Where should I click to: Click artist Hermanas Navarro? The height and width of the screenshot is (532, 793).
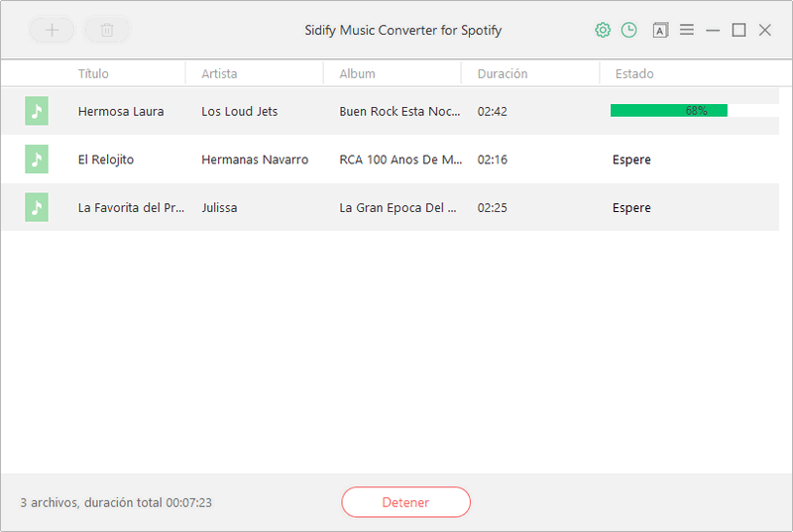(255, 160)
